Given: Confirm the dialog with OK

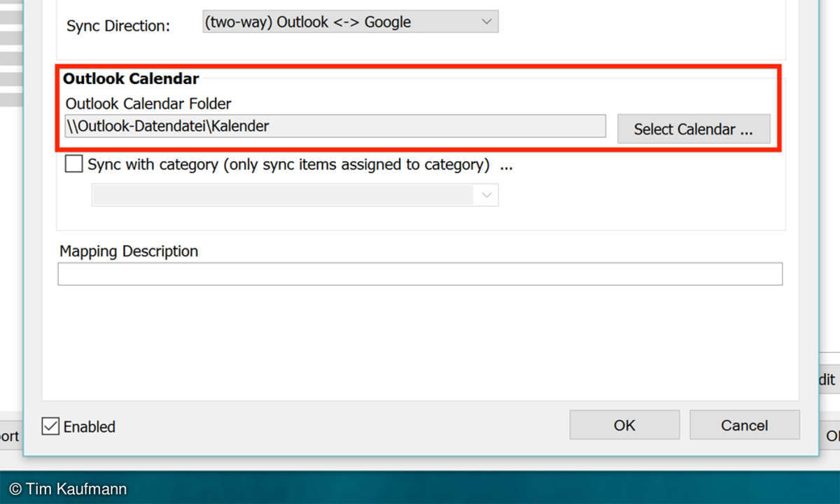Looking at the screenshot, I should (x=624, y=425).
